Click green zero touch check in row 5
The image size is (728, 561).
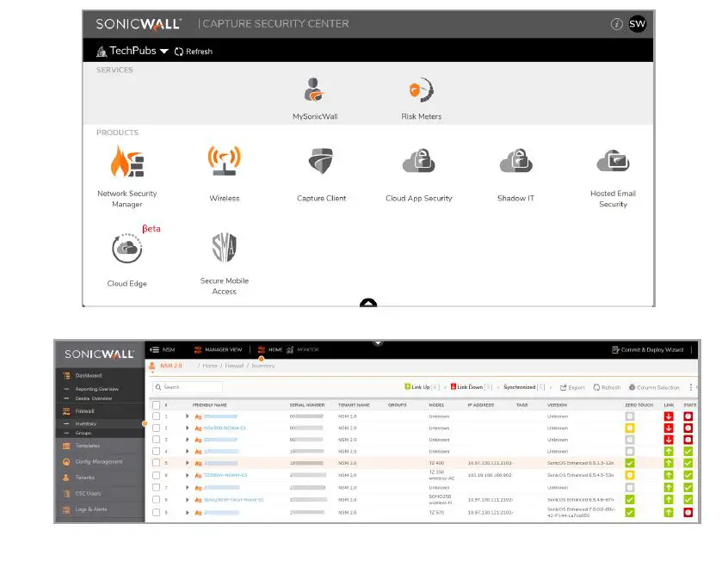[x=629, y=463]
